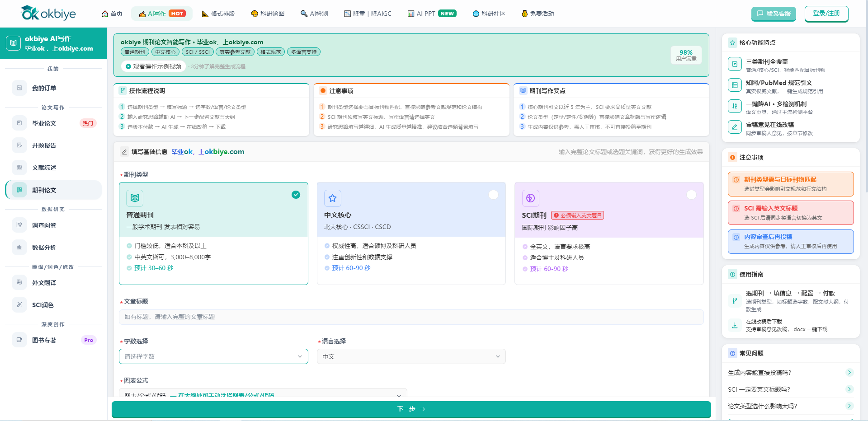The width and height of the screenshot is (868, 421).
Task: Click the 数据分析 sidebar icon
Action: pos(19,248)
